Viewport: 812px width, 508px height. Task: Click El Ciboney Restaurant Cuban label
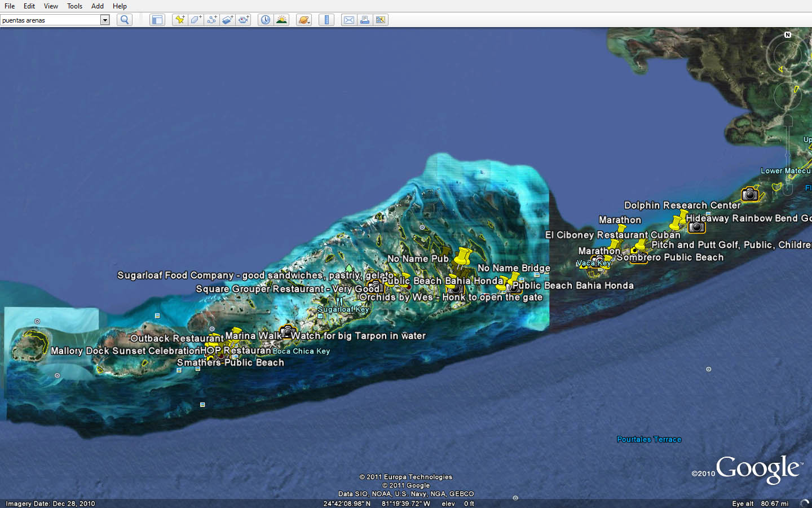click(613, 235)
